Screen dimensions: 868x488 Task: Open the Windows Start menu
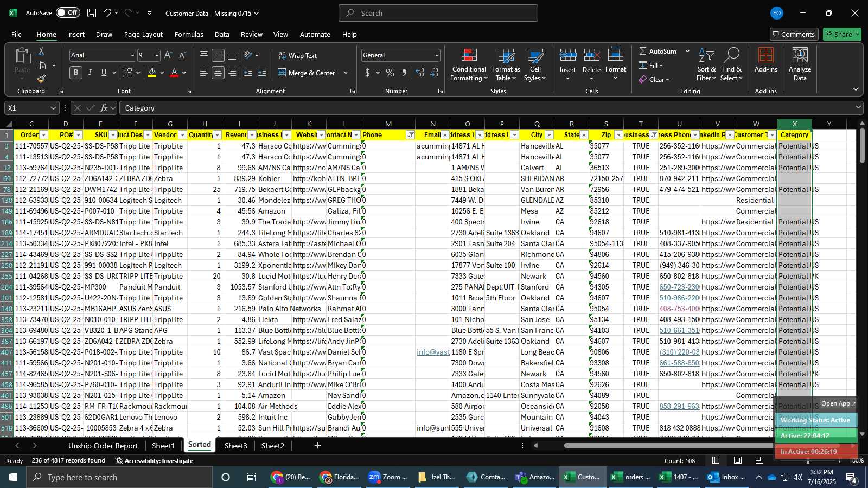pos(13,477)
